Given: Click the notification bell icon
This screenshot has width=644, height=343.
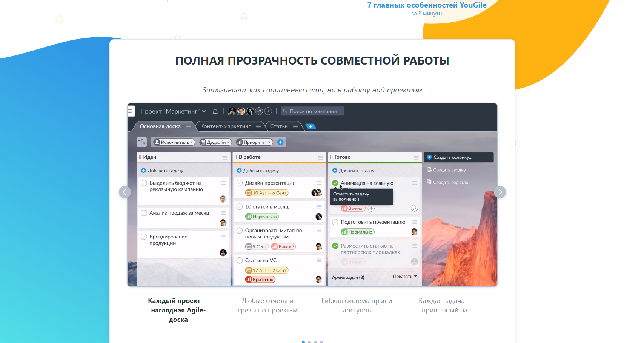Looking at the screenshot, I should click(215, 111).
